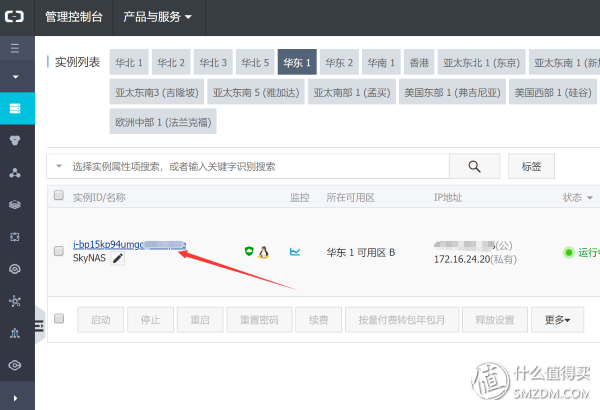Click the chip-shaped sidebar icon

point(15,237)
